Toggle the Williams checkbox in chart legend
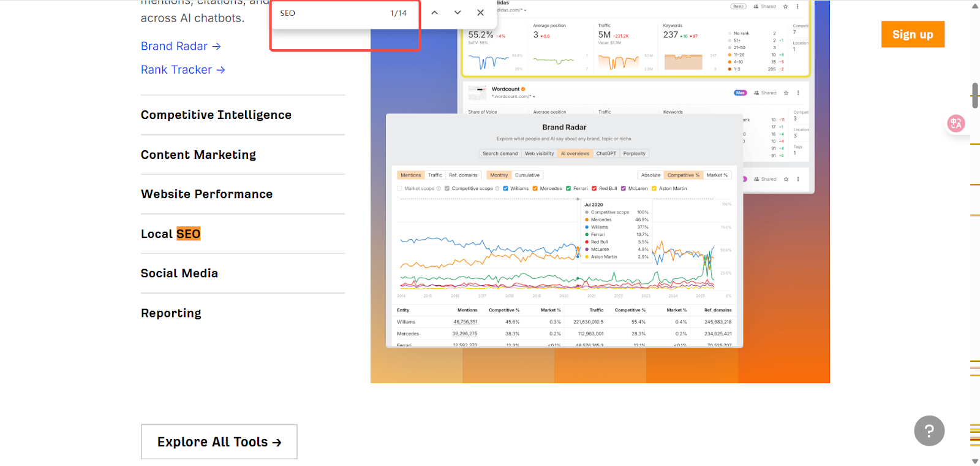980x466 pixels. pyautogui.click(x=505, y=189)
